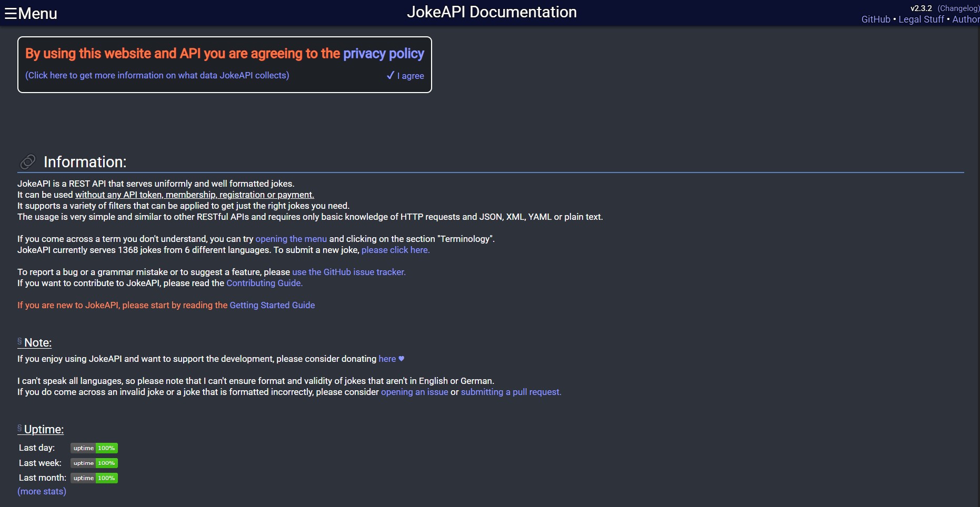
Task: Click the v2.3.2 version text
Action: 921,8
